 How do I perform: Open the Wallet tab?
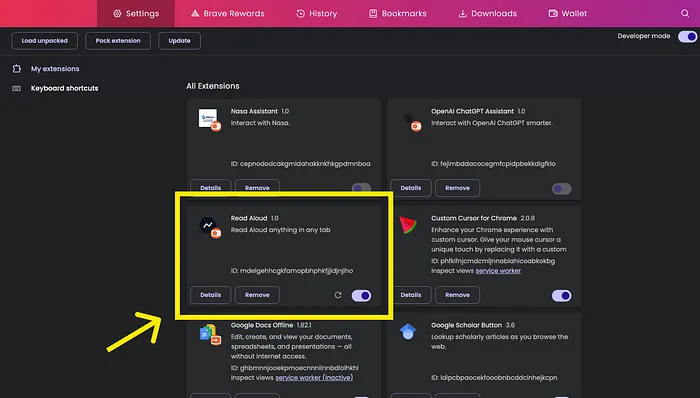point(567,13)
